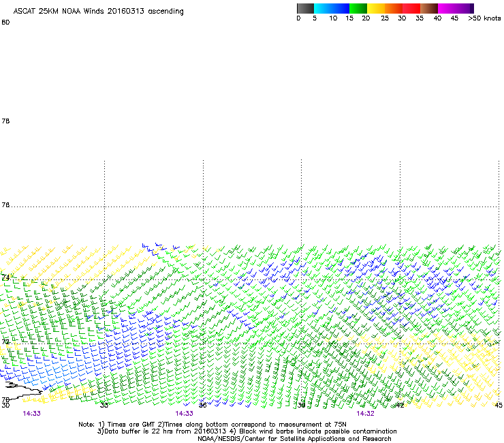The image size is (504, 443).
Task: Click the yellow 20-25 knots legend segment
Action: [376, 8]
